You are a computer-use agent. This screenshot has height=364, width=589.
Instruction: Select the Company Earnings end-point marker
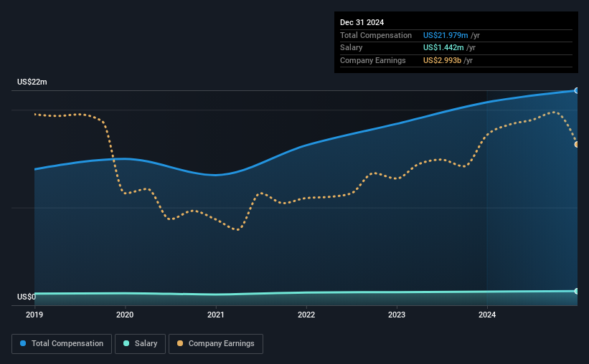[577, 145]
